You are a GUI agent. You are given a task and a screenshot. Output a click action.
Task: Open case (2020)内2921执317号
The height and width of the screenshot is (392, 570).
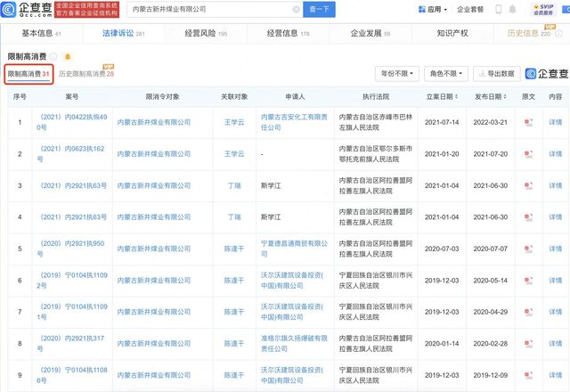pos(70,344)
